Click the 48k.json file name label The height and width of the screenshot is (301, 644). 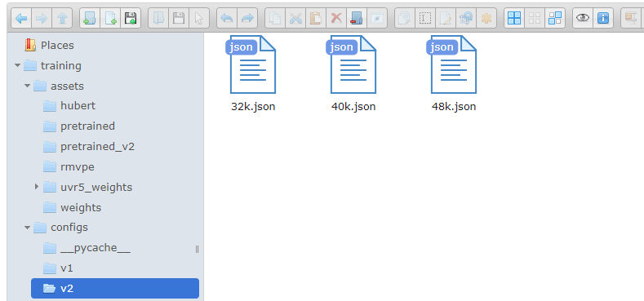point(454,107)
